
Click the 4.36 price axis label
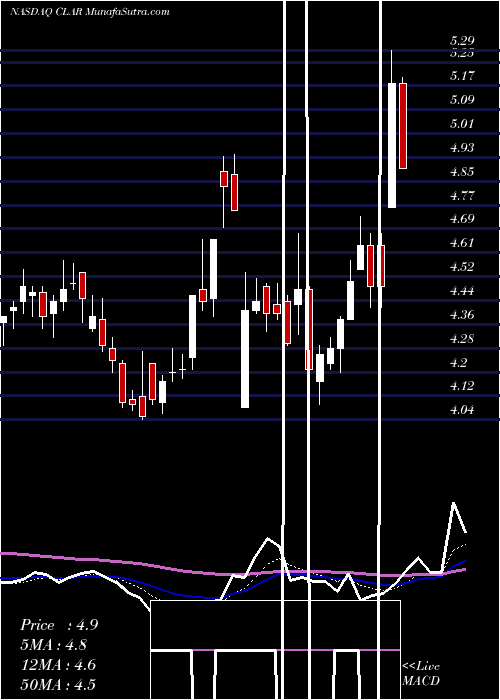pos(462,315)
